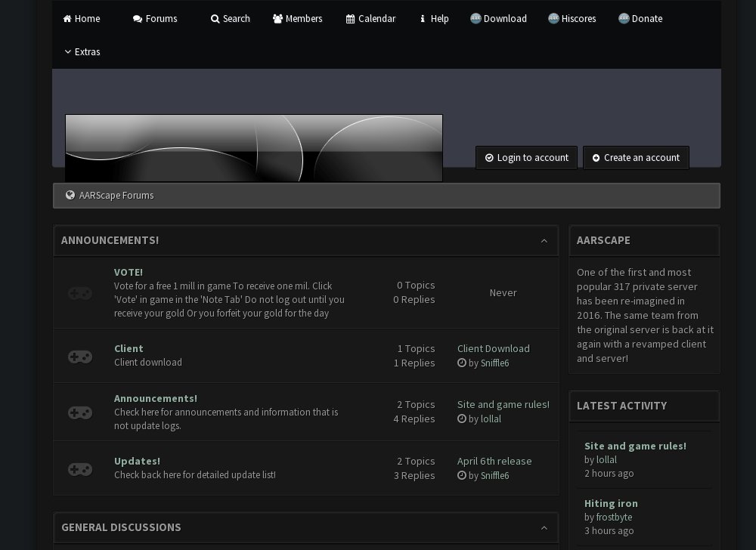Open the Hiscores page
The image size is (756, 550).
572,19
